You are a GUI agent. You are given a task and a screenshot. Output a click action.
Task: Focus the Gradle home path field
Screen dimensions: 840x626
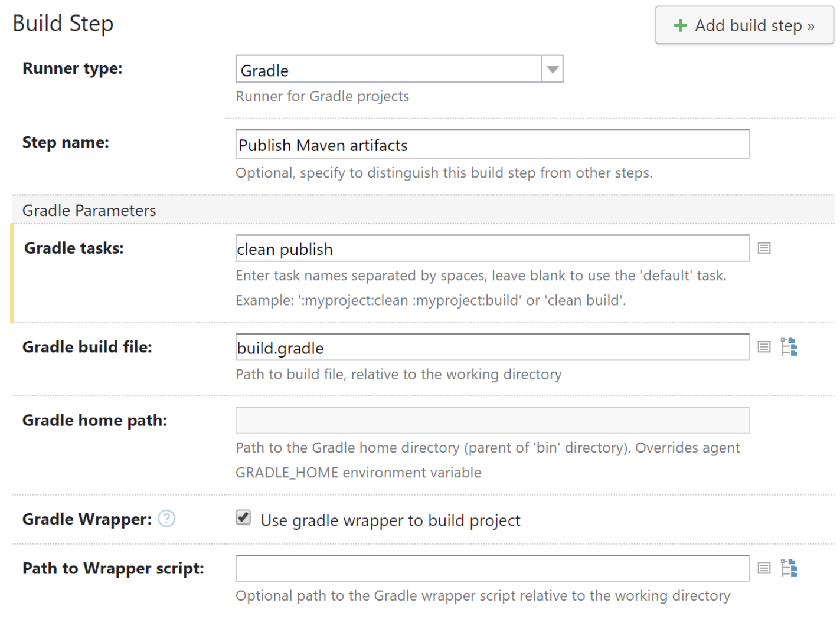pos(492,421)
